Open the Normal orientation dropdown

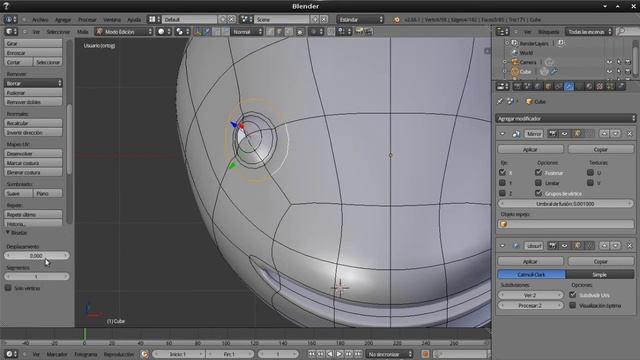tap(247, 32)
